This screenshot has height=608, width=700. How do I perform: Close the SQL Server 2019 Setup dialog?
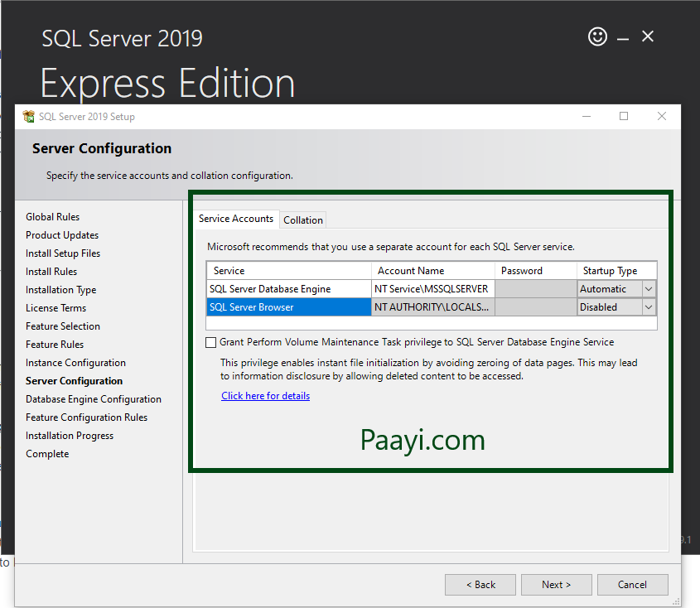[x=661, y=117]
